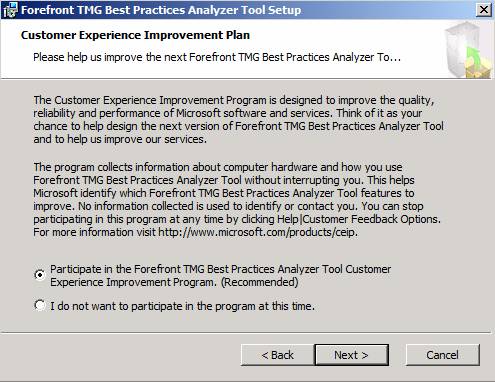
Task: Select the do not participate radio button
Action: point(40,305)
